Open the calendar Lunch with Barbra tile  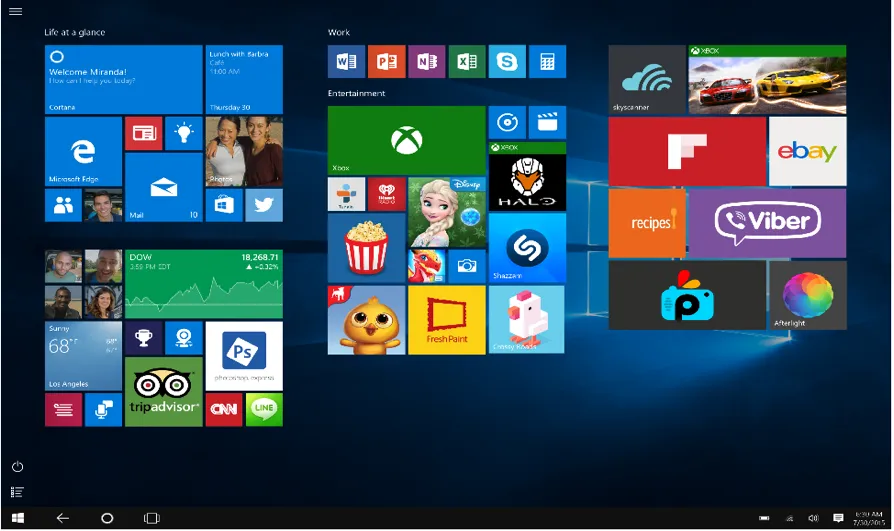(x=244, y=80)
